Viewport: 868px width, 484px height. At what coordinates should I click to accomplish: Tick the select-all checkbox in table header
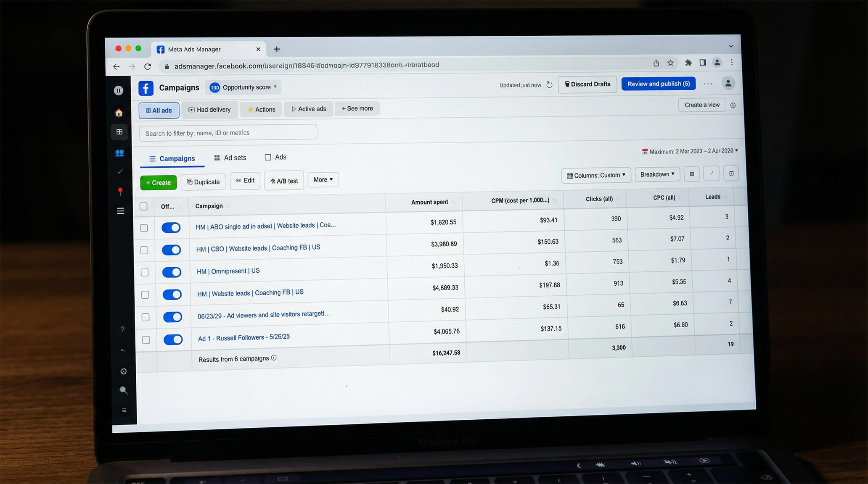143,206
